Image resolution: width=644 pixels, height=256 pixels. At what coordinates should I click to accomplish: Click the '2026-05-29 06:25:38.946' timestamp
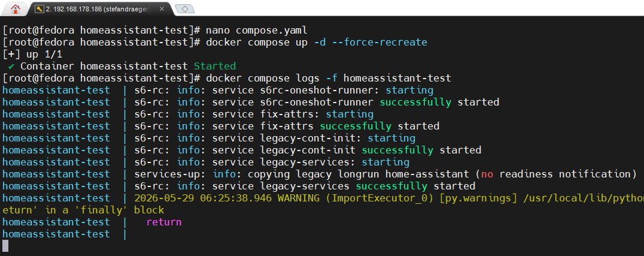click(x=203, y=198)
